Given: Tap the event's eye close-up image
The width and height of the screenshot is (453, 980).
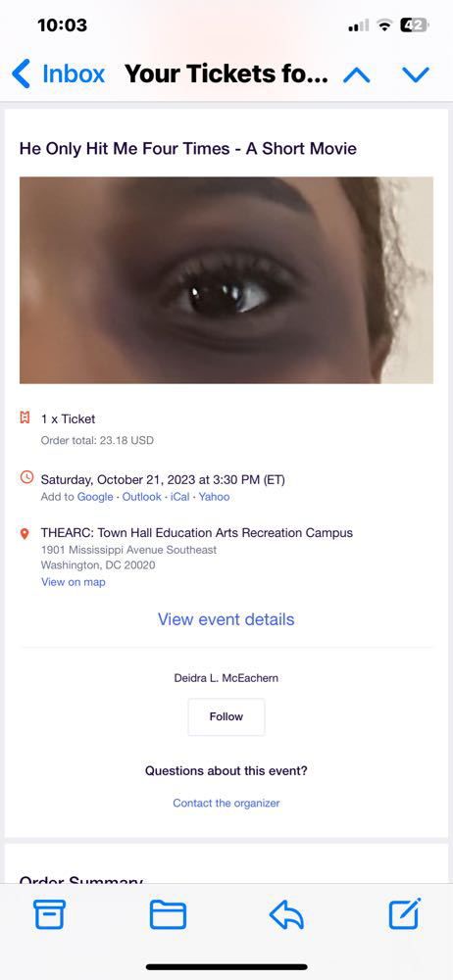Looking at the screenshot, I should point(226,280).
